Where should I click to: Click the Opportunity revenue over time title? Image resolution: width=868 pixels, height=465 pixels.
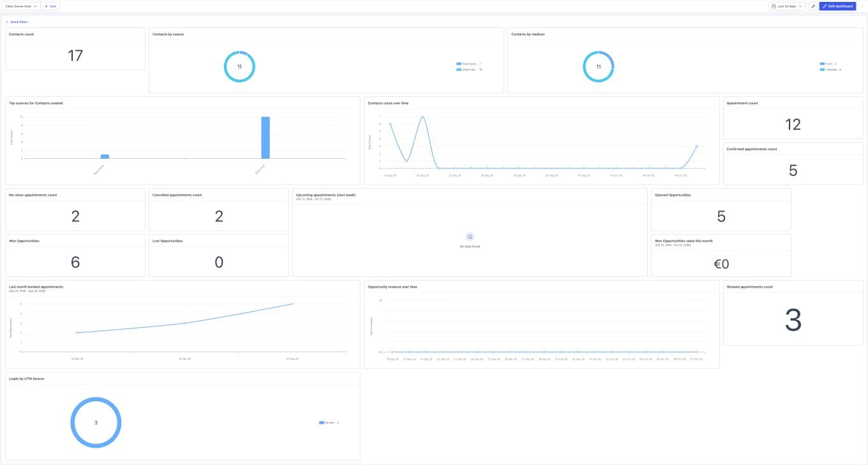(x=393, y=286)
